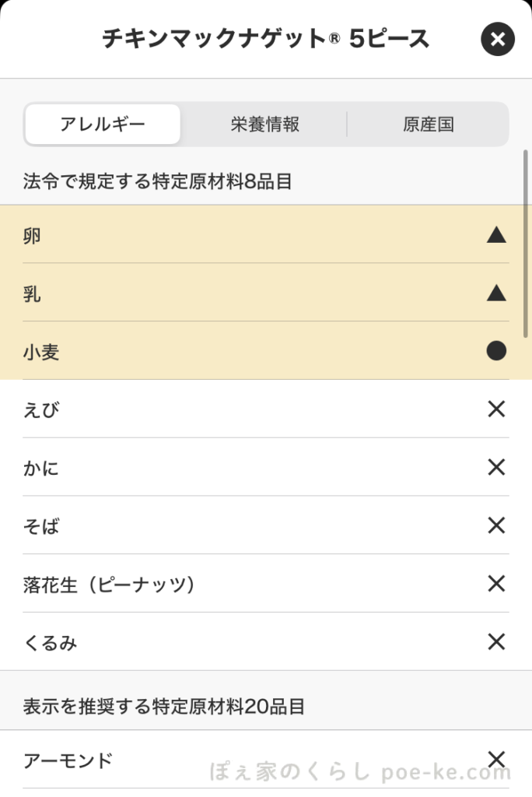Click the X icon for そば
Screen dimensions: 532x797
click(x=495, y=525)
